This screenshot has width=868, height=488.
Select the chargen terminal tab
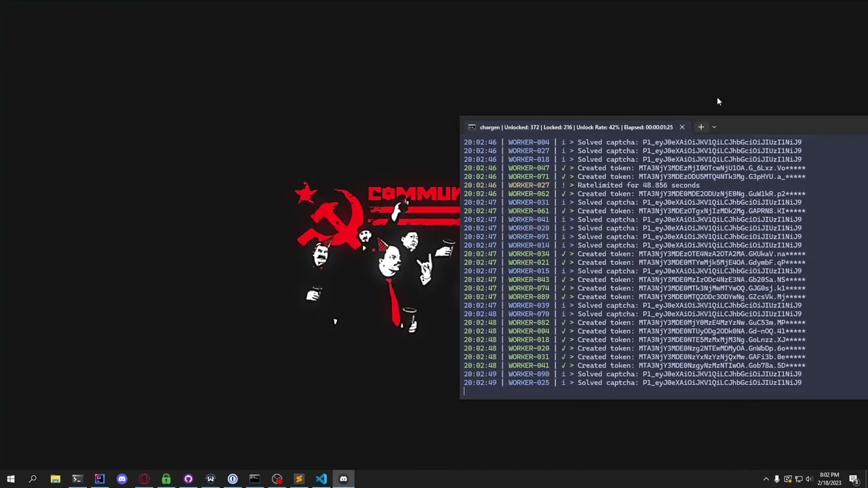pyautogui.click(x=576, y=127)
